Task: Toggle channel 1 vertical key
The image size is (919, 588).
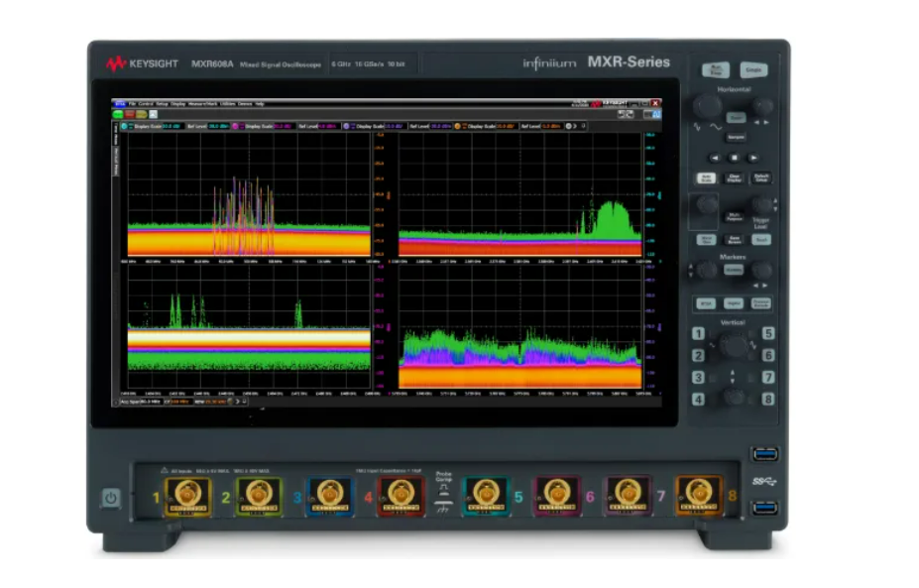Action: pyautogui.click(x=698, y=333)
